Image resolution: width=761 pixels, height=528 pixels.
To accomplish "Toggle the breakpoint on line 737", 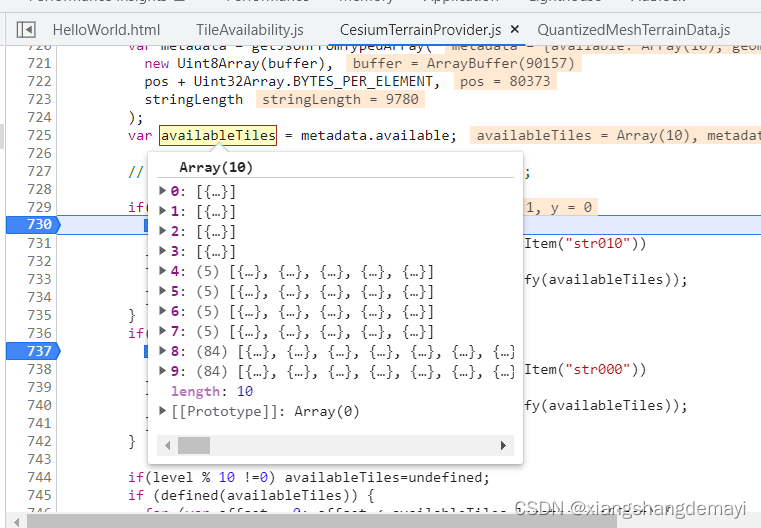I will tap(33, 351).
